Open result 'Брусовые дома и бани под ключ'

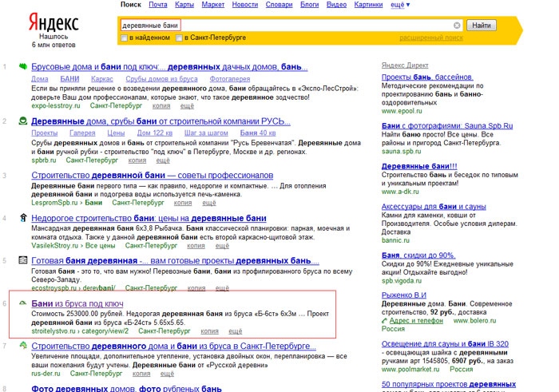tap(169, 66)
